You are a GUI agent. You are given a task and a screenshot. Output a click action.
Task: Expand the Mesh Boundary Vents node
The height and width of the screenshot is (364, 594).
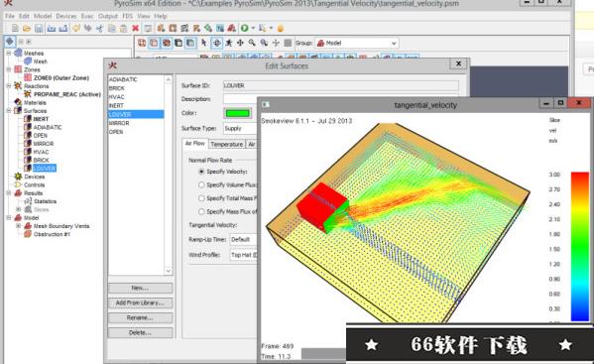(18, 226)
